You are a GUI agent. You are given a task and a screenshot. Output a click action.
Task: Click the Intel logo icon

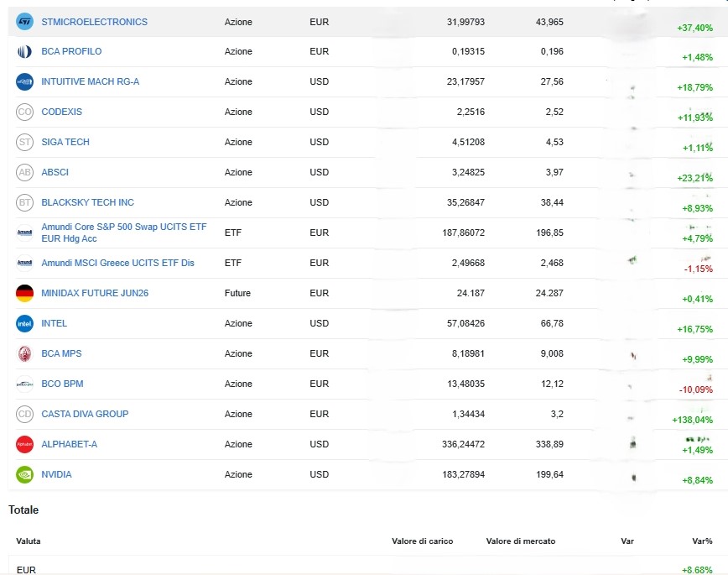[x=24, y=323]
